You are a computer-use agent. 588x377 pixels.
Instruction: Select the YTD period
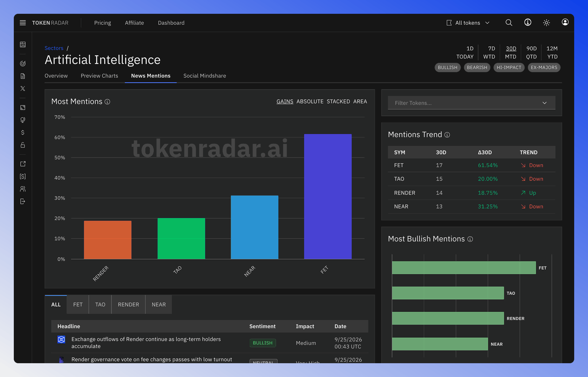[552, 57]
